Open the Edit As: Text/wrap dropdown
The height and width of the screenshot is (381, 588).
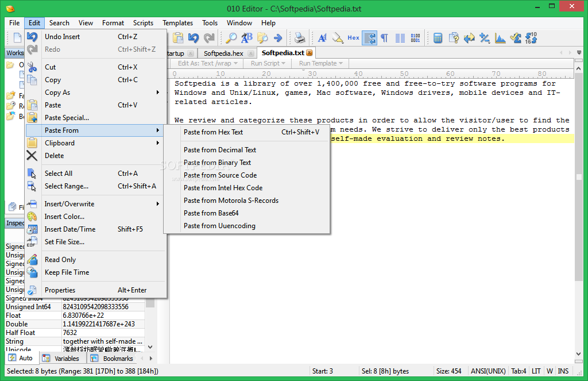coord(208,63)
